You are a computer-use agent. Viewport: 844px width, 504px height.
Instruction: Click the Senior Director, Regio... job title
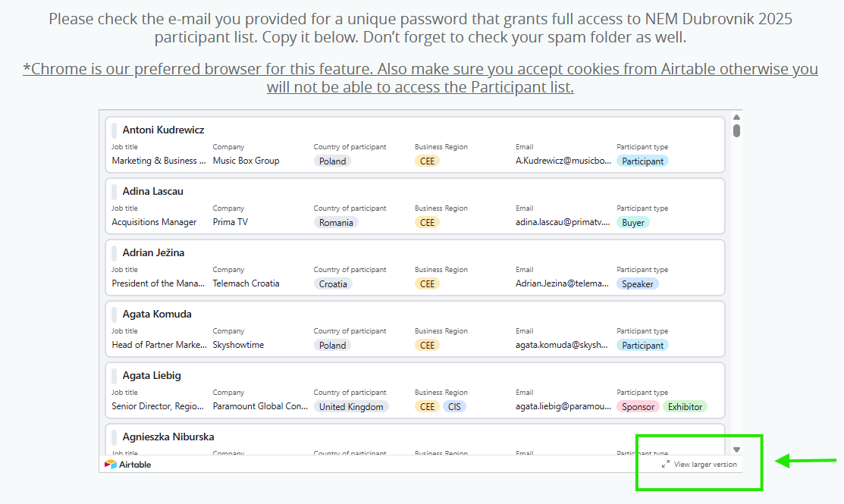coord(158,405)
